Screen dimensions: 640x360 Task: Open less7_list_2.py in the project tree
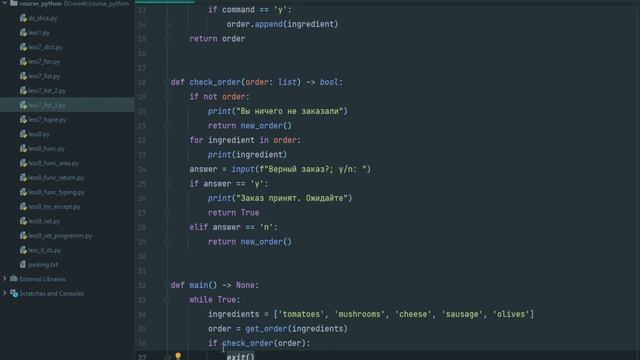click(47, 91)
